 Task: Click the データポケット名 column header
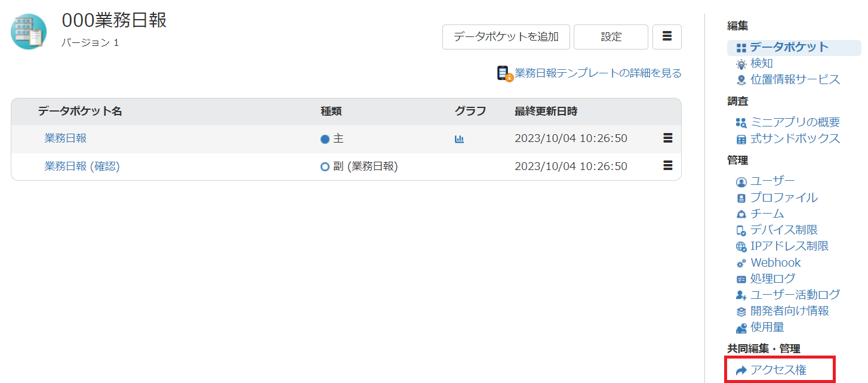pos(80,111)
